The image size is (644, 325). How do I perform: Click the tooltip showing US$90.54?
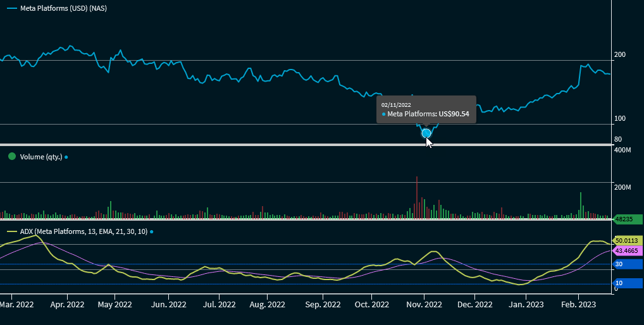coord(426,109)
